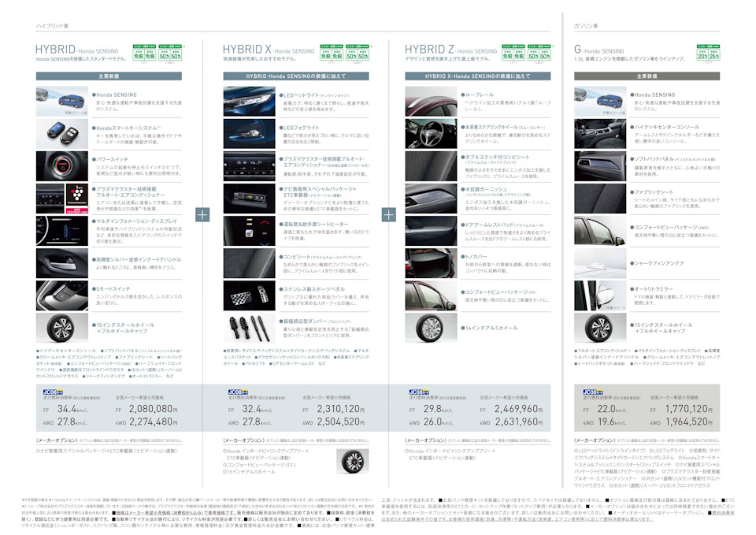Select the stainless sports pedal photo
This screenshot has width=756, height=535.
[x=250, y=295]
